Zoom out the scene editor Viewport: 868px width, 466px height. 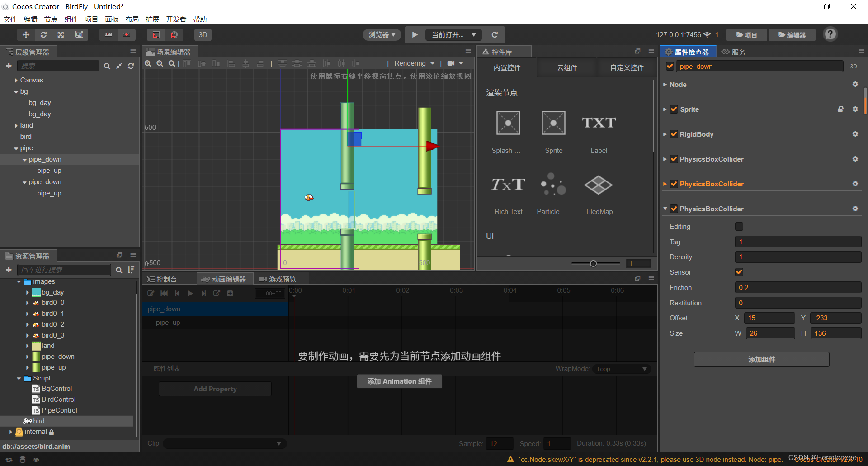point(160,64)
